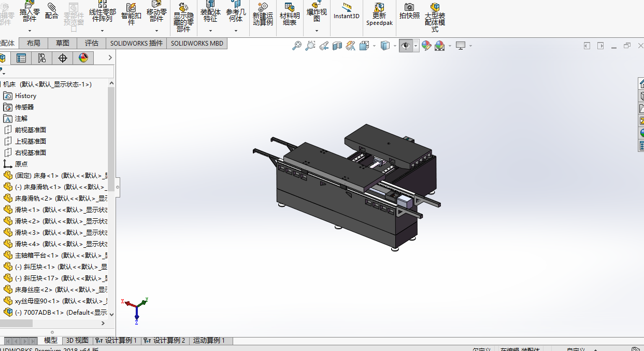Select 上视基准面 (Top Plane)

[x=30, y=142]
